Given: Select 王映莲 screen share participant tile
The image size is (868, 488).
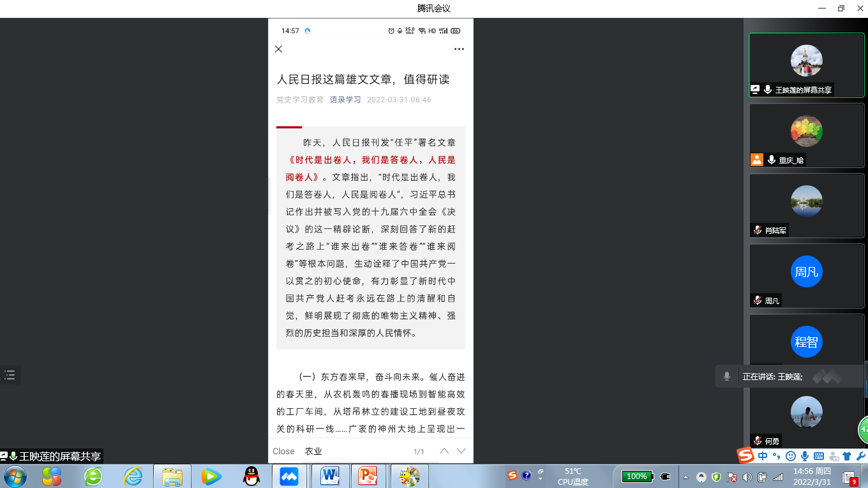Looking at the screenshot, I should (x=806, y=65).
